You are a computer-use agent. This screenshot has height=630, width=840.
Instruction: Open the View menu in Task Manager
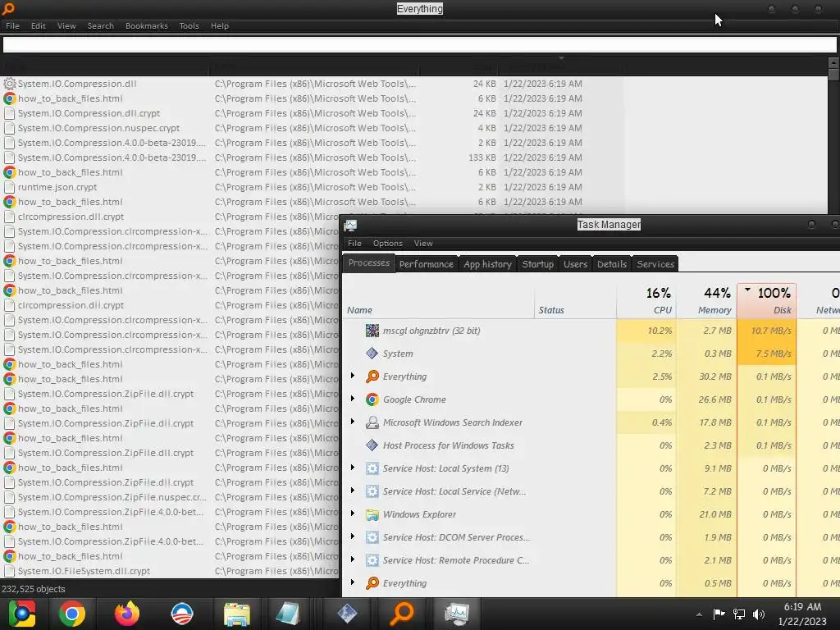(x=422, y=243)
